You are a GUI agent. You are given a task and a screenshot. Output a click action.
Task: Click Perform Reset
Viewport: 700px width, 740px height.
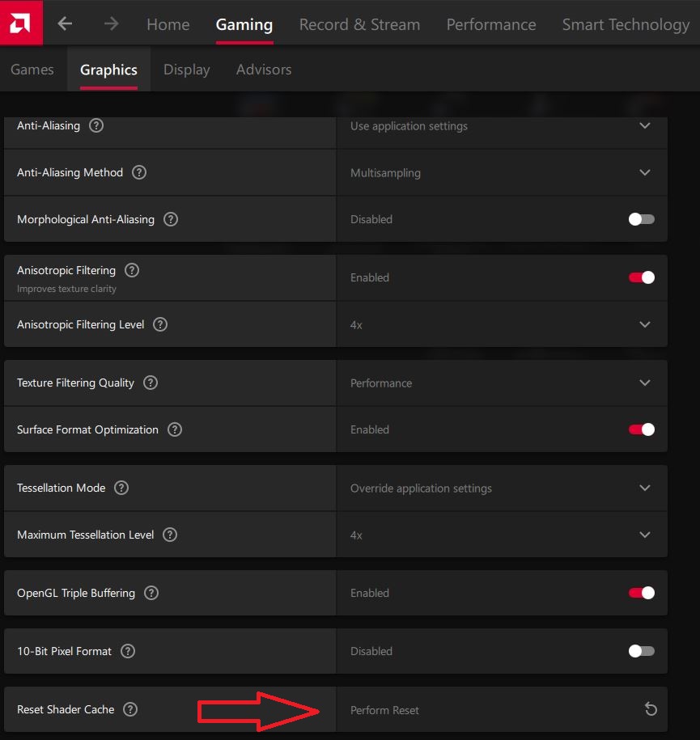(384, 710)
